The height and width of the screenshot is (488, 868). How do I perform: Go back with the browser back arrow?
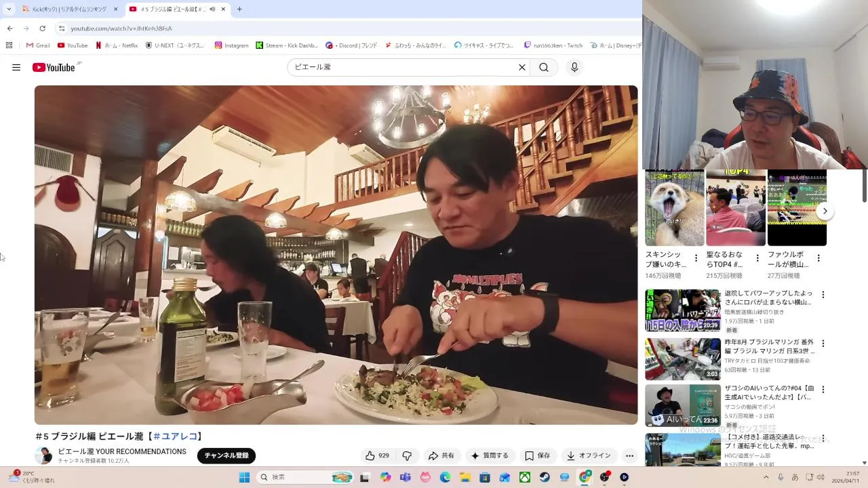point(9,28)
